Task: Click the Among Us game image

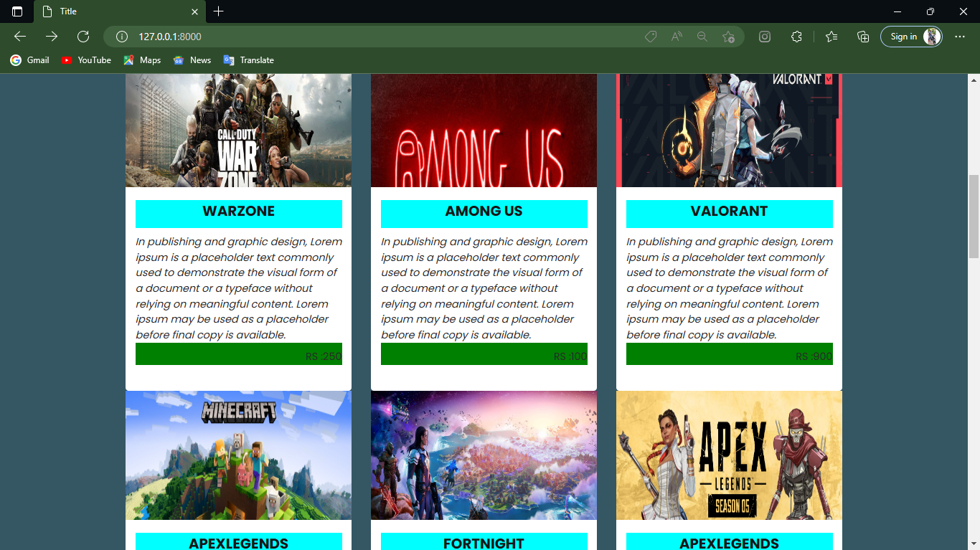Action: point(484,131)
